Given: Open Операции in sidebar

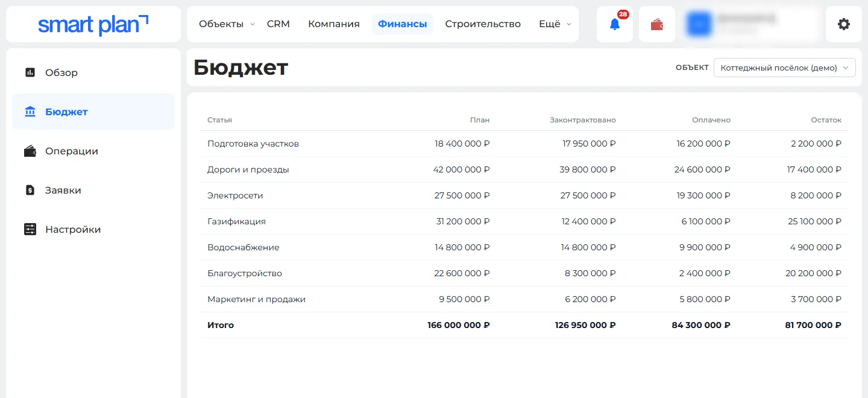Looking at the screenshot, I should (93, 151).
